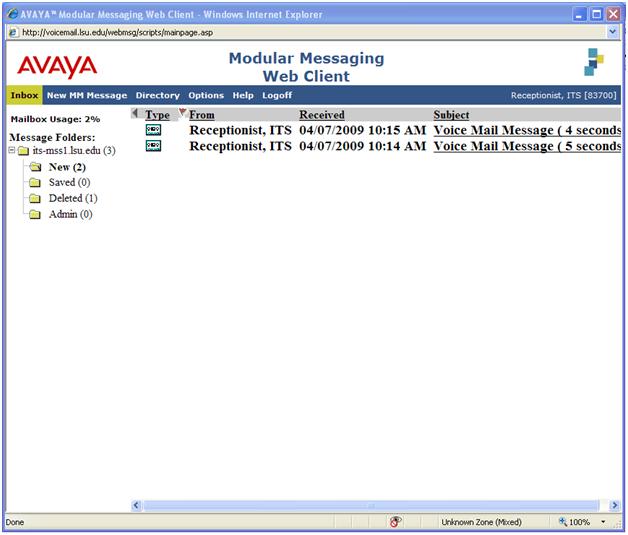Viewport: 628px width, 535px height.
Task: Open the New folder icon
Action: point(36,167)
